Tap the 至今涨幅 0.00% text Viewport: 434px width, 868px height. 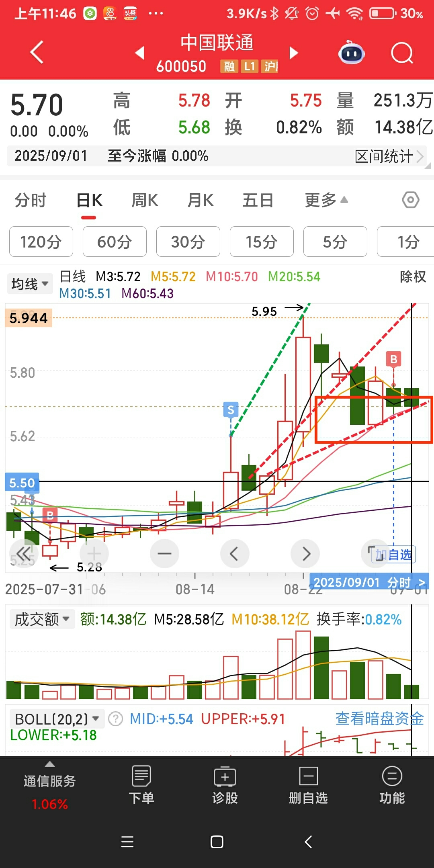pos(158,156)
